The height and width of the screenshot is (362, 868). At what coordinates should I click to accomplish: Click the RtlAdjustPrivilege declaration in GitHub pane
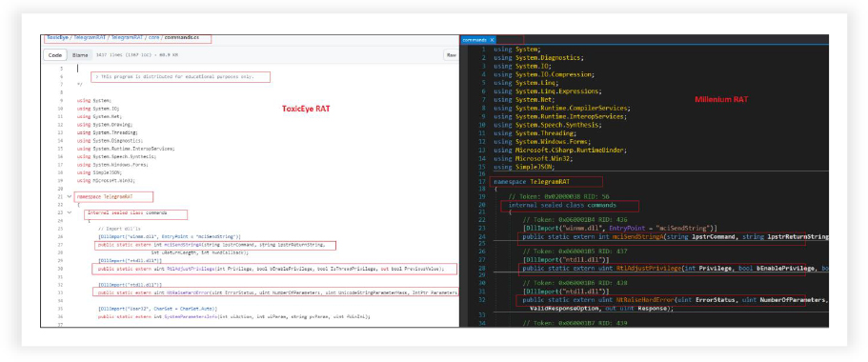point(271,269)
